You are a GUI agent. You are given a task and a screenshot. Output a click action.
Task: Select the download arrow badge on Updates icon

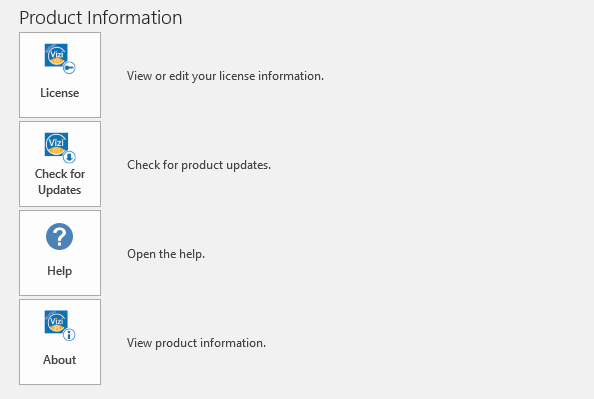69,157
